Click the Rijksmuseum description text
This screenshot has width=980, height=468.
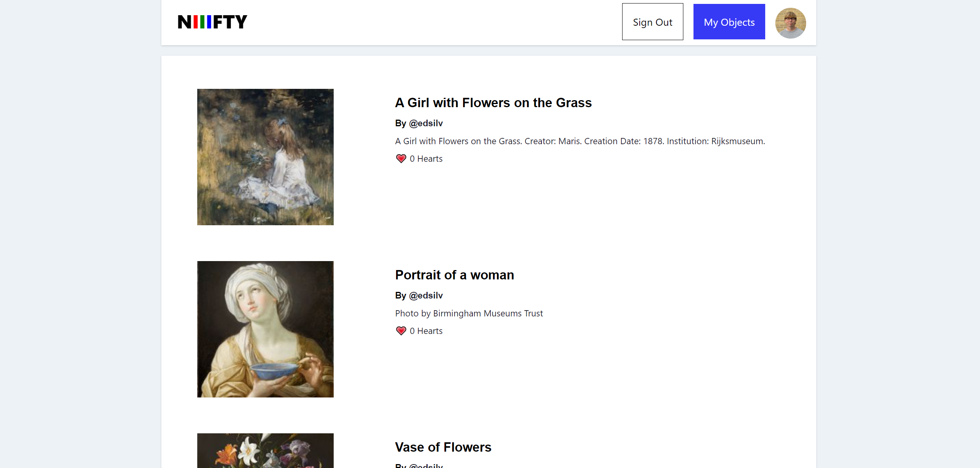[580, 141]
